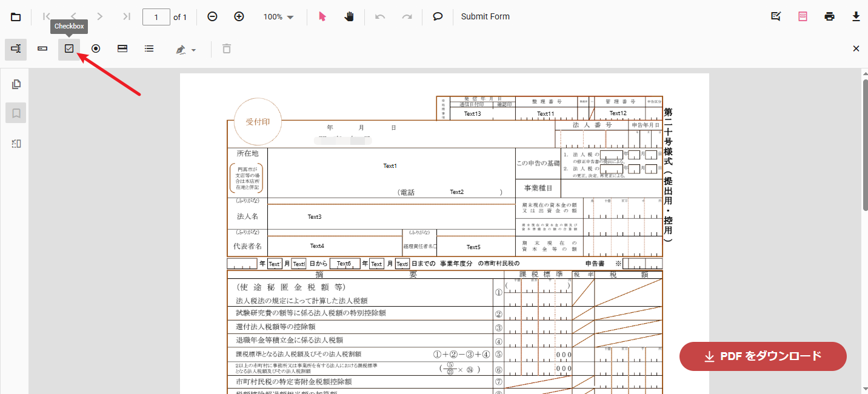This screenshot has height=394, width=868.
Task: Click Submit Form in the toolbar
Action: (485, 17)
